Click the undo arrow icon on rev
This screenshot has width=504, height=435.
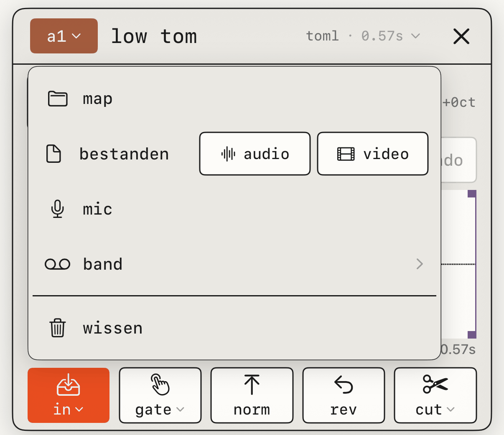(344, 384)
